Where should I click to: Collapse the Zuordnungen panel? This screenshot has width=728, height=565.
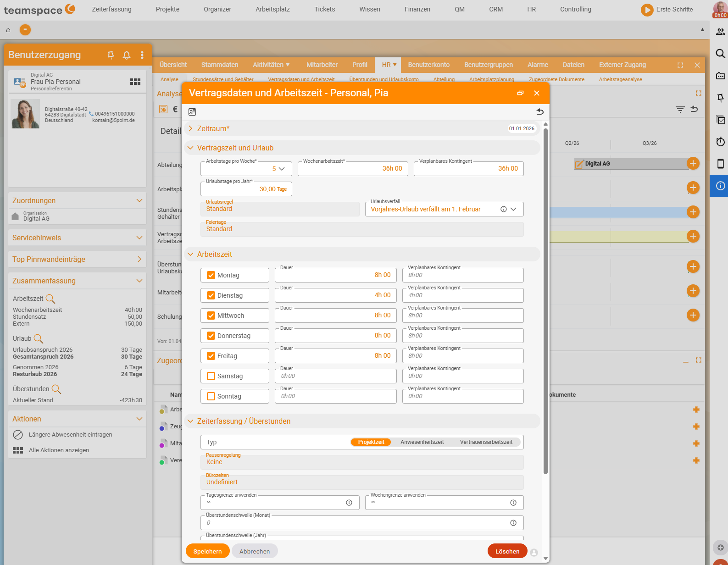tap(139, 201)
